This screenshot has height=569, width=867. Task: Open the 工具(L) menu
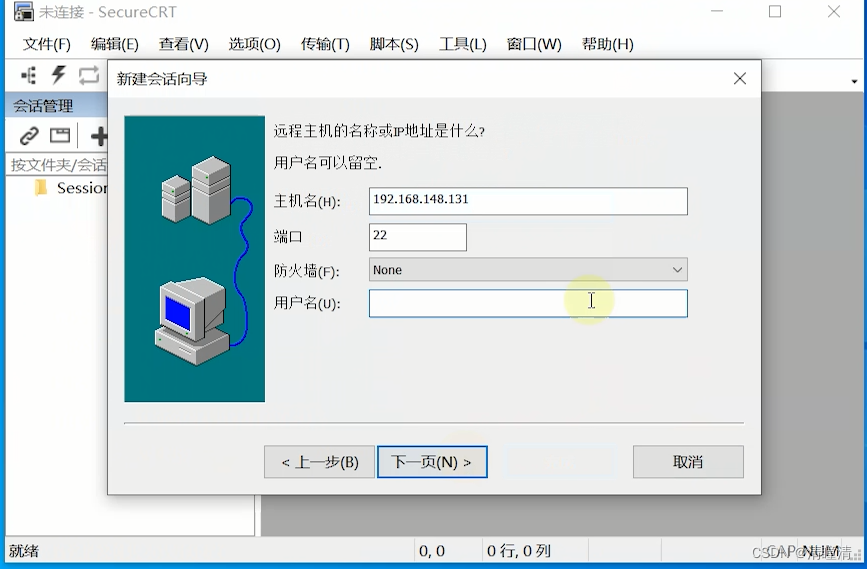coord(462,44)
